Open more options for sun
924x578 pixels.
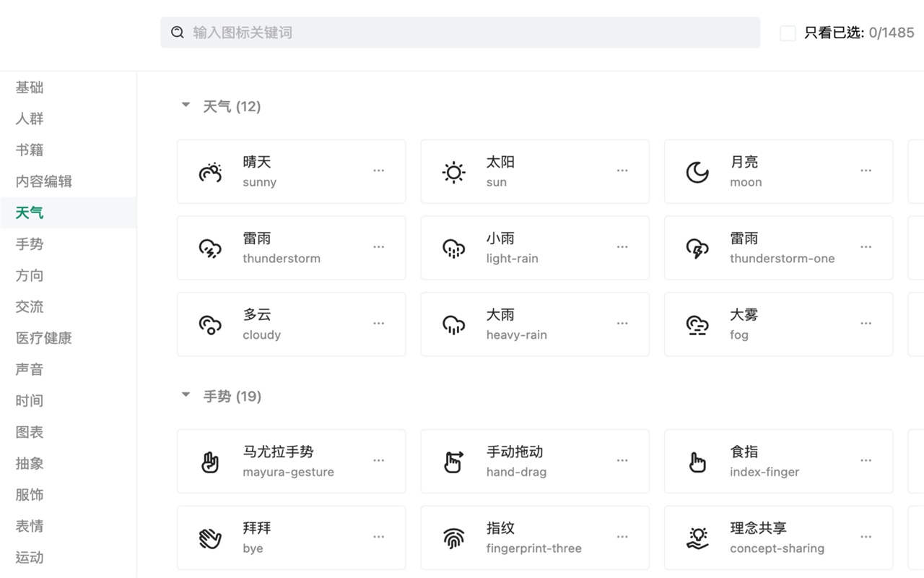click(x=622, y=171)
